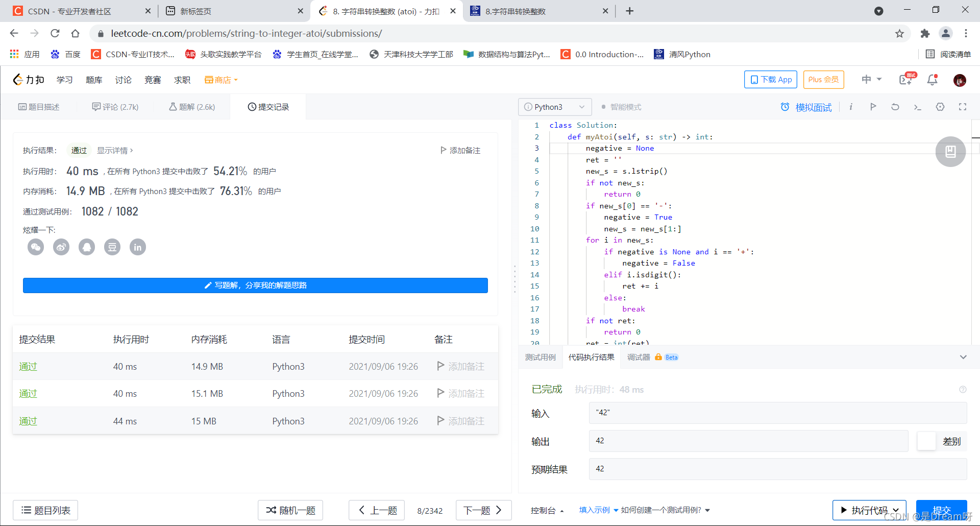This screenshot has height=526, width=980.
Task: Open a new browser tab with plus
Action: click(630, 11)
